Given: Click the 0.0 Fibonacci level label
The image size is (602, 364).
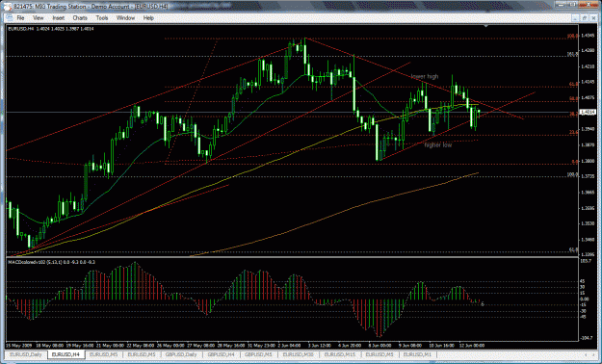Looking at the screenshot, I should [x=575, y=162].
